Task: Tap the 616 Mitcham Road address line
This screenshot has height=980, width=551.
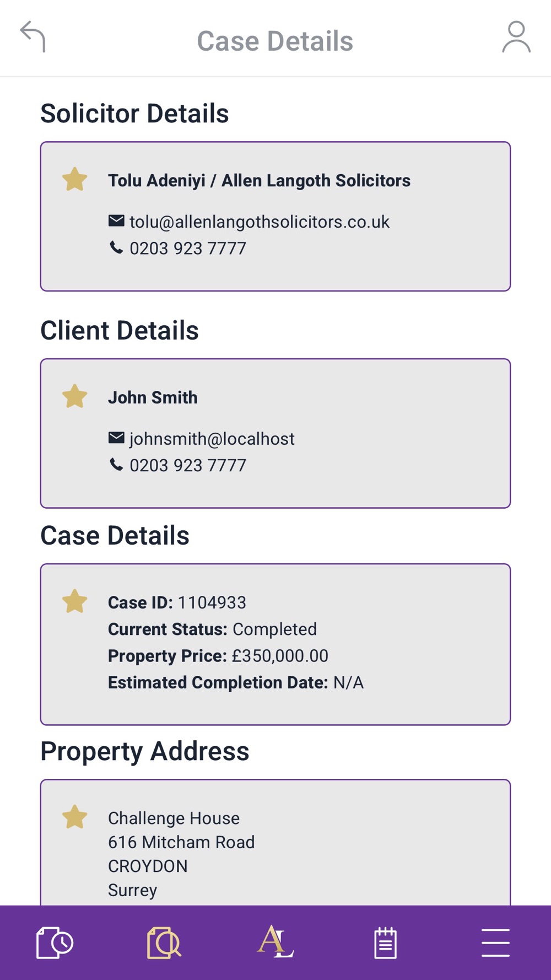Action: [181, 842]
